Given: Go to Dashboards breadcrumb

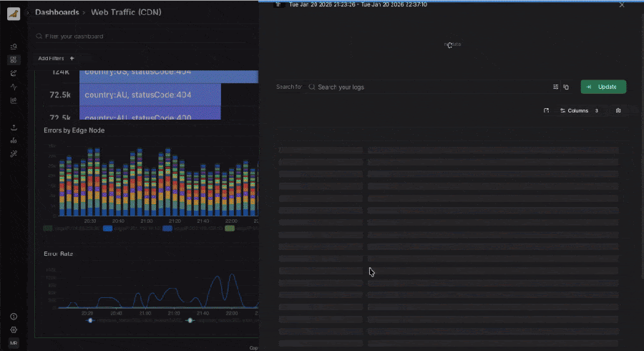Looking at the screenshot, I should 57,13.
